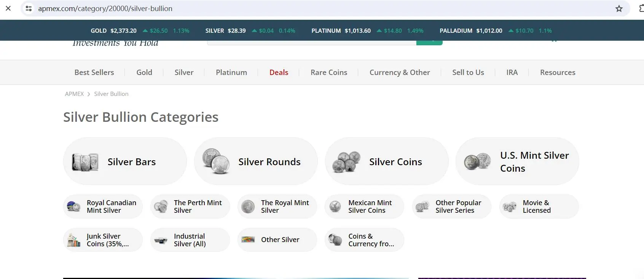Image resolution: width=644 pixels, height=279 pixels.
Task: Click the Silver Rounds coin image
Action: click(x=216, y=161)
